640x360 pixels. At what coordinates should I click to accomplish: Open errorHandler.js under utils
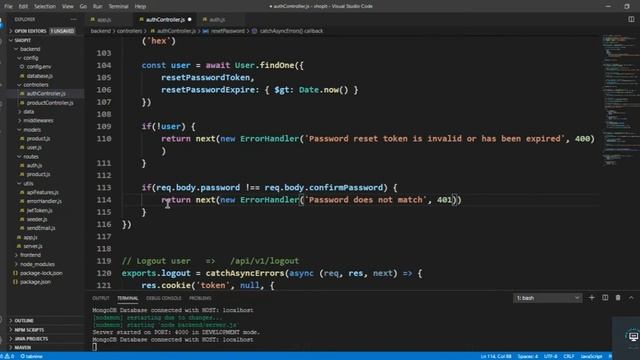[x=44, y=201]
